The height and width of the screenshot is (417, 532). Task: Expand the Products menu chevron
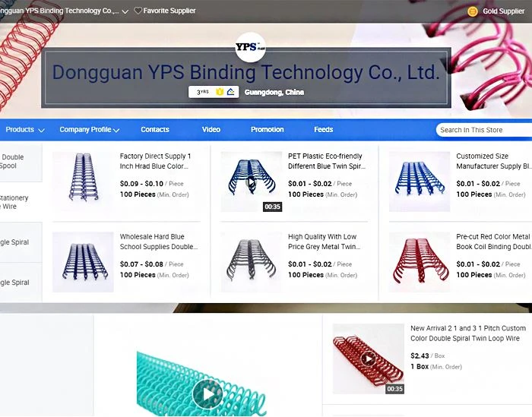41,130
